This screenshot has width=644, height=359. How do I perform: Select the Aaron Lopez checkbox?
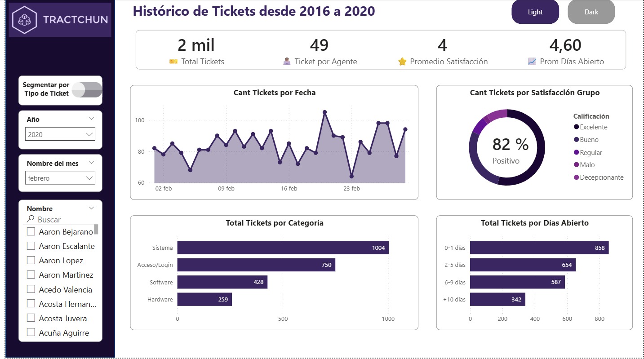click(x=31, y=261)
